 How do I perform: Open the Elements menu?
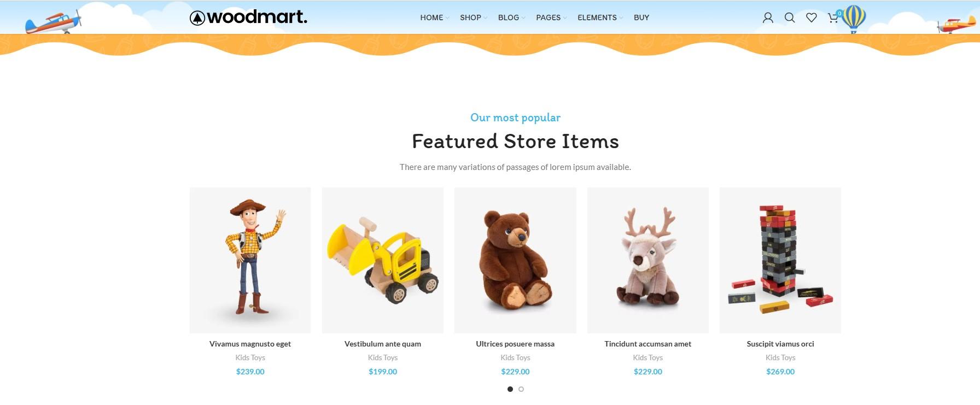(x=600, y=17)
